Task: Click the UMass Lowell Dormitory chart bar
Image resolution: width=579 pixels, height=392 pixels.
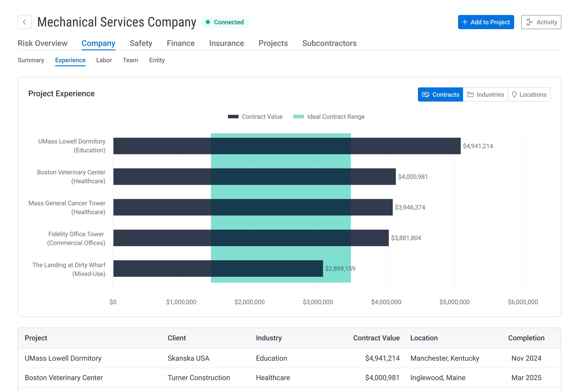Action: coord(287,146)
